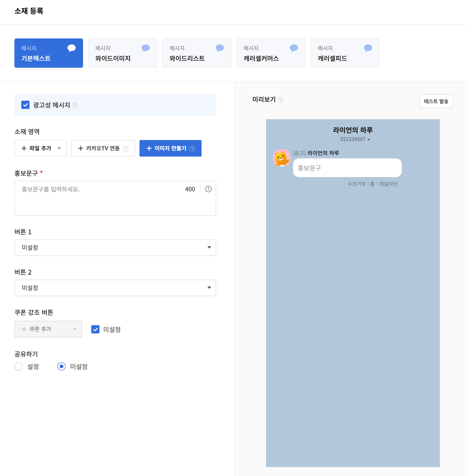This screenshot has width=468, height=476.
Task: Click speech bubble icon on 기본텍스트 card
Action: [72, 48]
